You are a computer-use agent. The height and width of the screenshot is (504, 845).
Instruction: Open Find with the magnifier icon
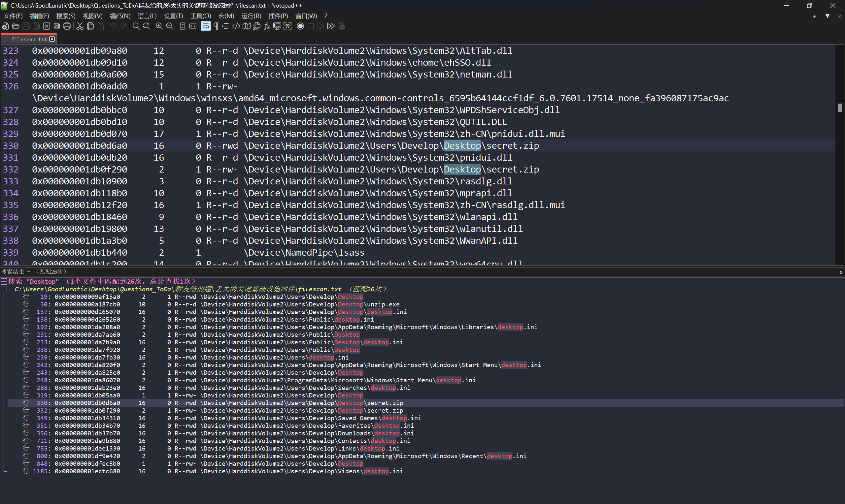pyautogui.click(x=136, y=26)
